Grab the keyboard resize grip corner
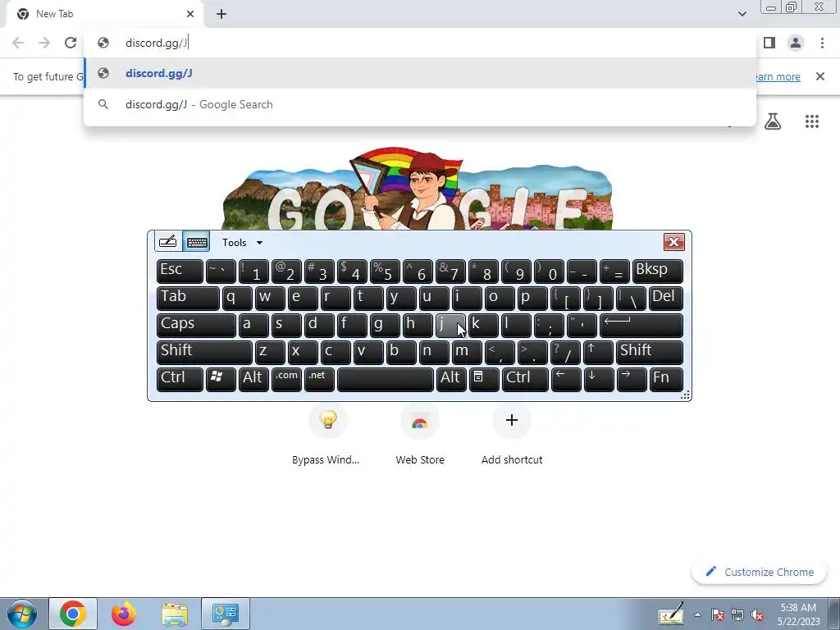Image resolution: width=840 pixels, height=630 pixels. 685,395
